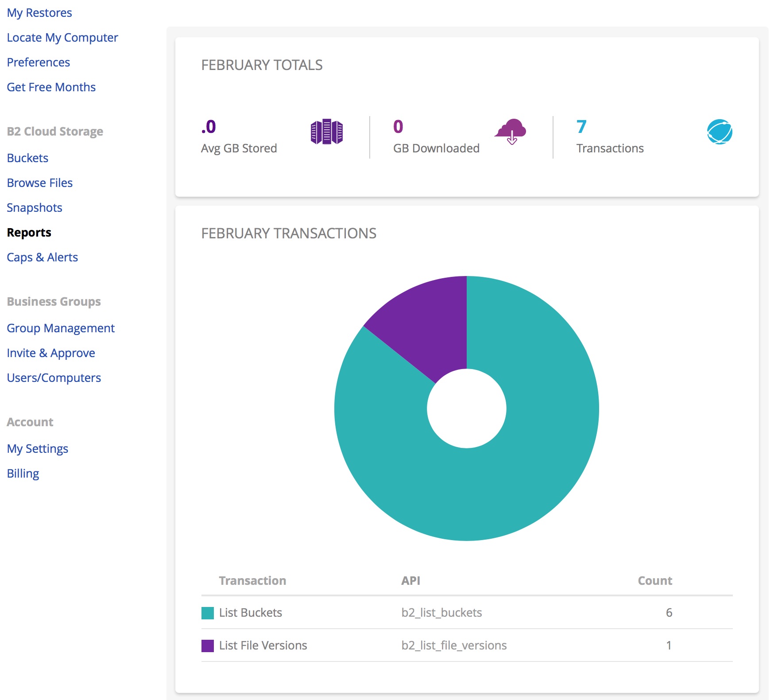Click the Transactions total 7
Viewport: 774px width, 700px height.
point(581,127)
